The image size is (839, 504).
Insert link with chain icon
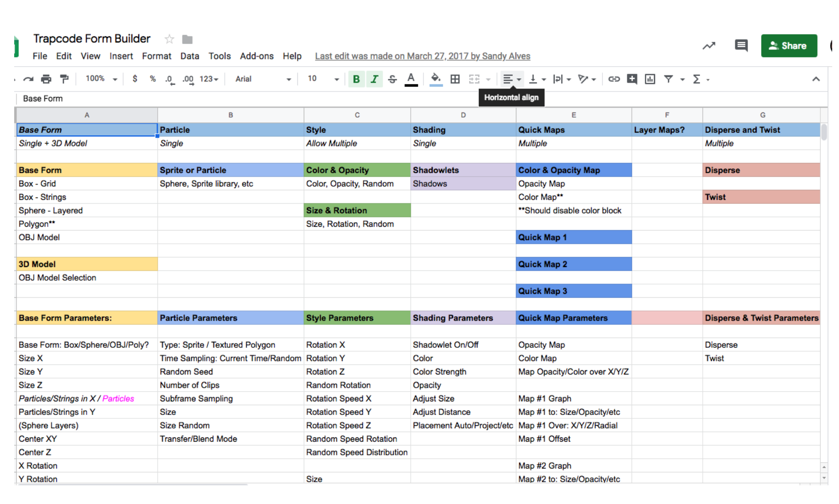[x=614, y=79]
